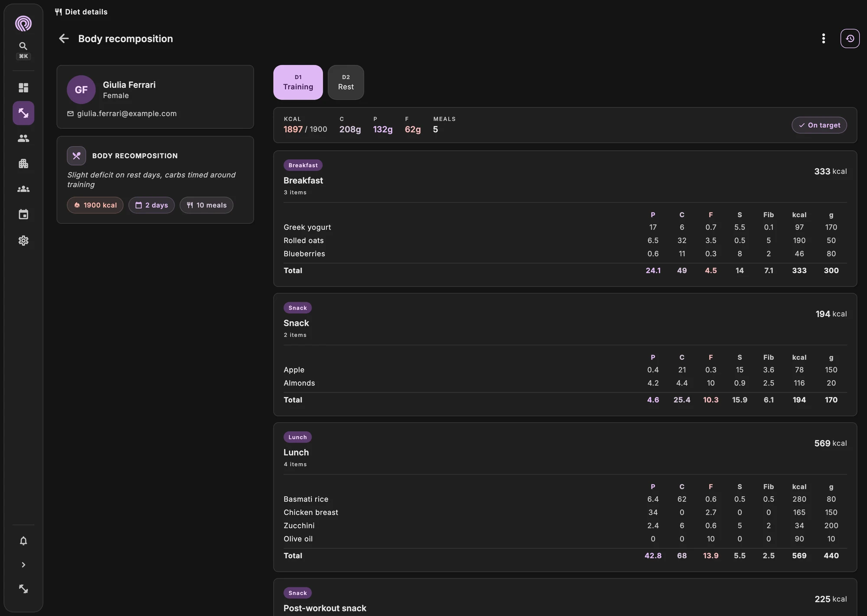Select the D1 Training day tab
This screenshot has height=616, width=867.
[x=298, y=82]
